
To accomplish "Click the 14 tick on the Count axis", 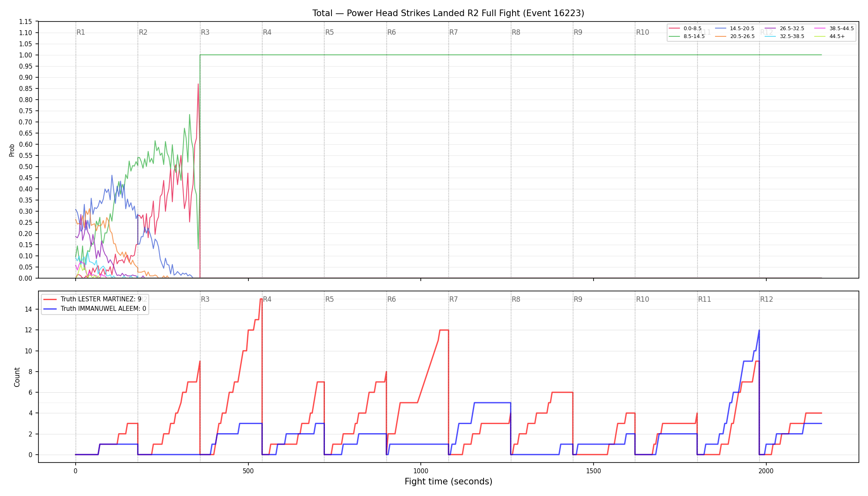I will [x=29, y=309].
